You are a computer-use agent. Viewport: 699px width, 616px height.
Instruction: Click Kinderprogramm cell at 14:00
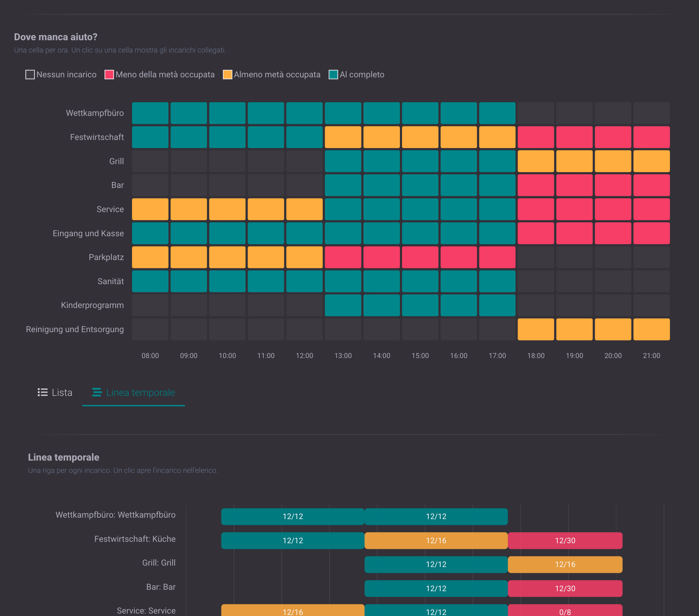tap(382, 305)
